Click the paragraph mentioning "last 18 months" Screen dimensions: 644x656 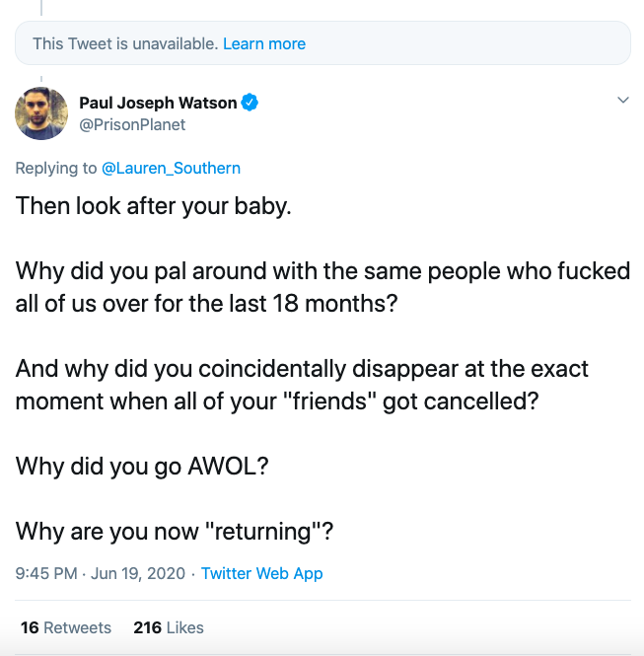322,286
